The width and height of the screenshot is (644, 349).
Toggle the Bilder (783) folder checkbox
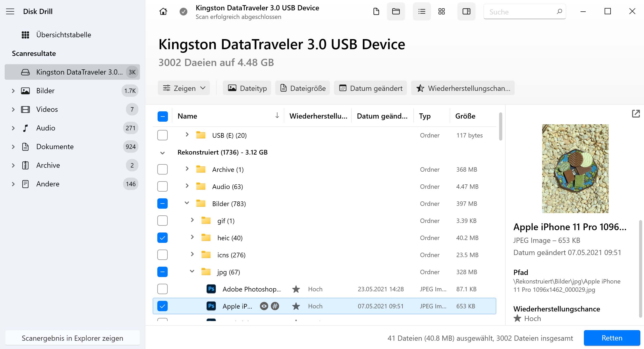click(162, 203)
